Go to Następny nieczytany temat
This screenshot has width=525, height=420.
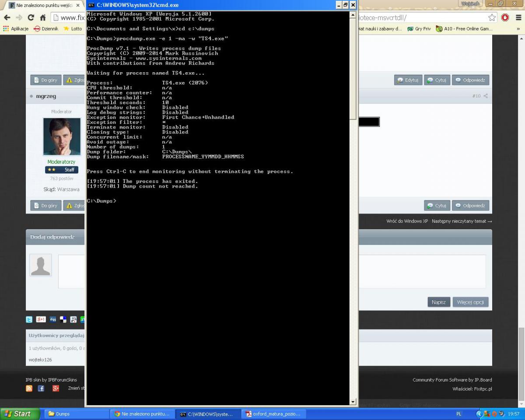click(x=462, y=221)
